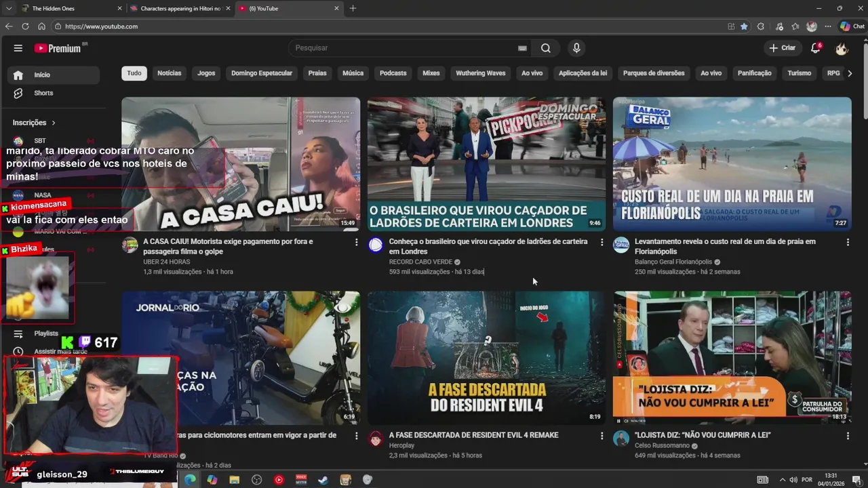The height and width of the screenshot is (488, 868).
Task: Play the pickpocket London hunter thumbnail
Action: [486, 164]
